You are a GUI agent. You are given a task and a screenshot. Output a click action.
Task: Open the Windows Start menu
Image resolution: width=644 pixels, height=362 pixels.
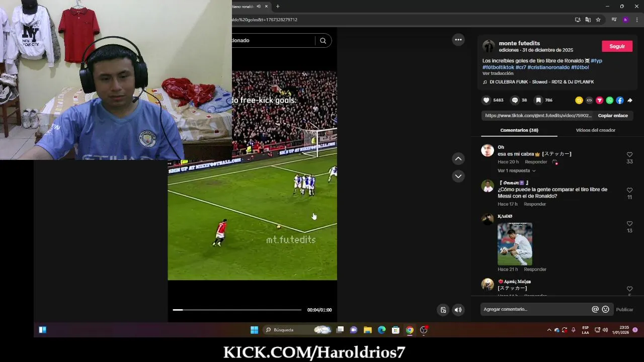(x=255, y=330)
